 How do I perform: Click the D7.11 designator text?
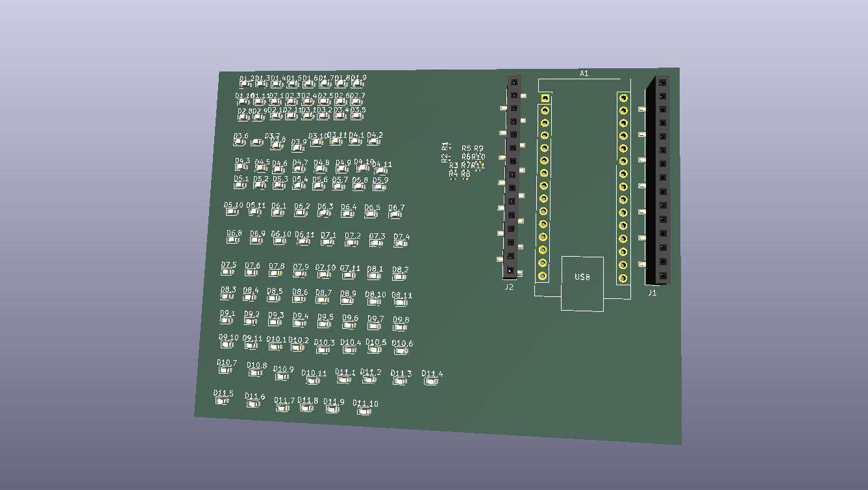(350, 268)
